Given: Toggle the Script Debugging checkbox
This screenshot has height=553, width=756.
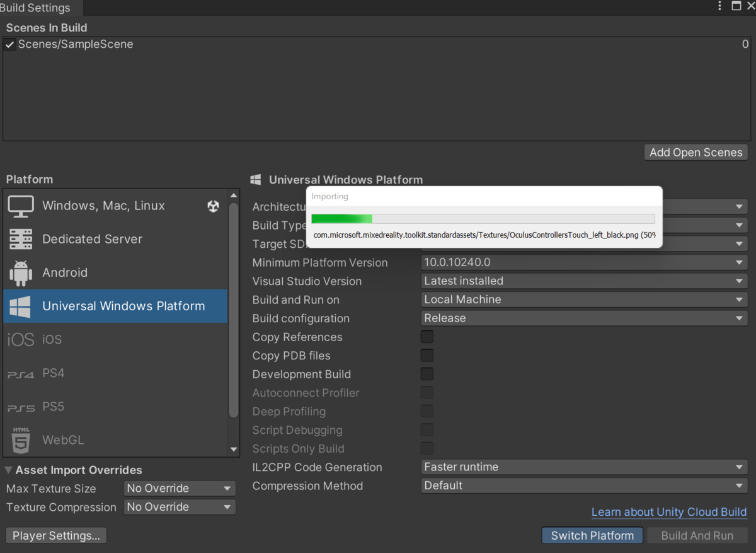Looking at the screenshot, I should (427, 430).
